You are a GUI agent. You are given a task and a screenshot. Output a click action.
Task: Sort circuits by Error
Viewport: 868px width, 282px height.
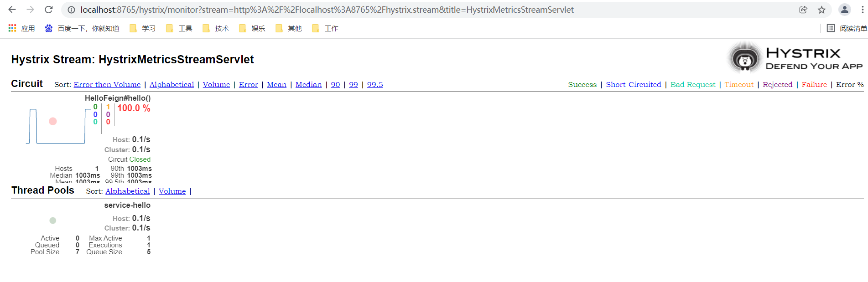(x=249, y=85)
